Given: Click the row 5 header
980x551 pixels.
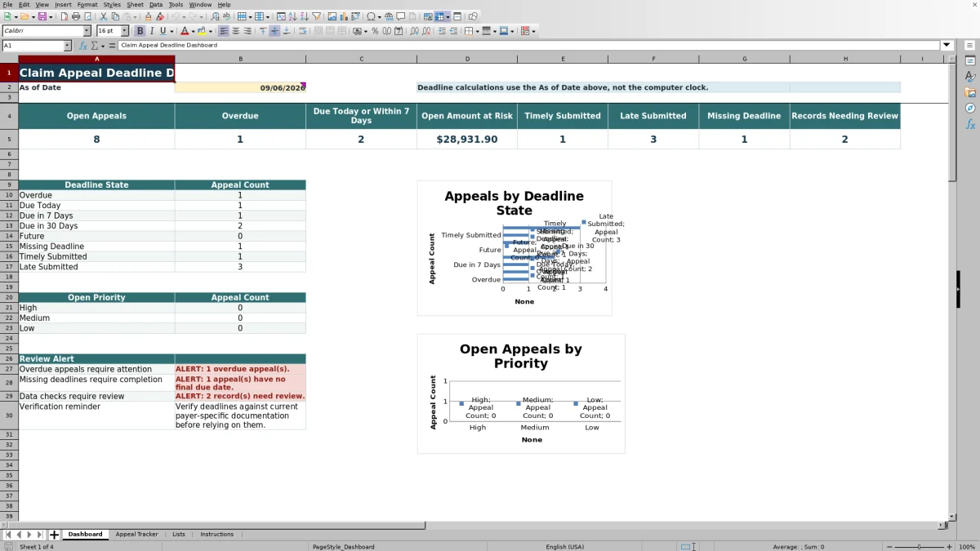Looking at the screenshot, I should click(x=9, y=139).
